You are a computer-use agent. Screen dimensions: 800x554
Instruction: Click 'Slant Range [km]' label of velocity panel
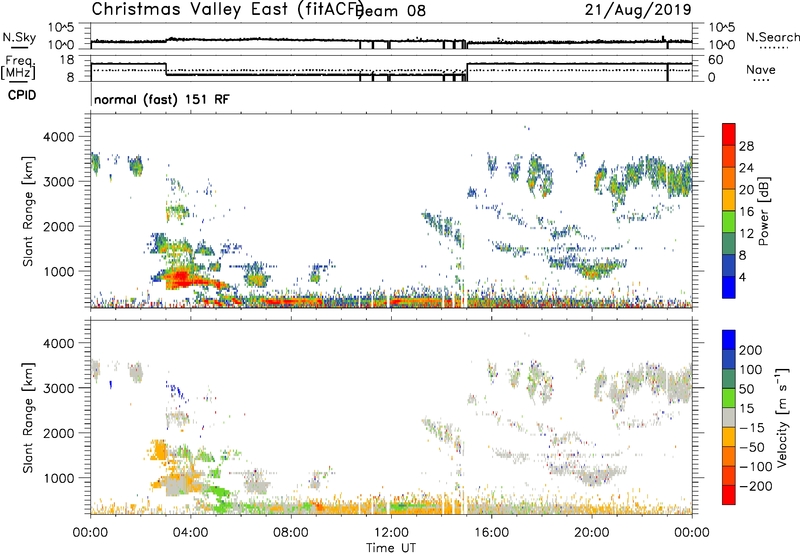[x=28, y=418]
